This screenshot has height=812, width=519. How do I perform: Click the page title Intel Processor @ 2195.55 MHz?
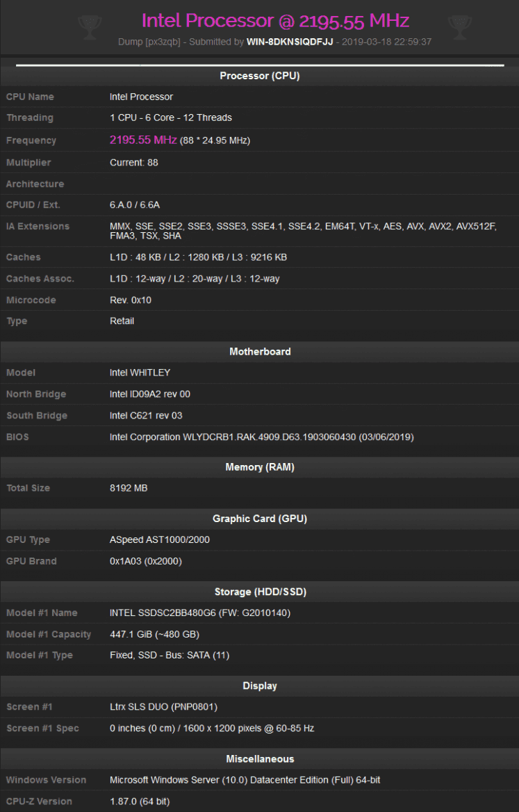[x=275, y=21]
